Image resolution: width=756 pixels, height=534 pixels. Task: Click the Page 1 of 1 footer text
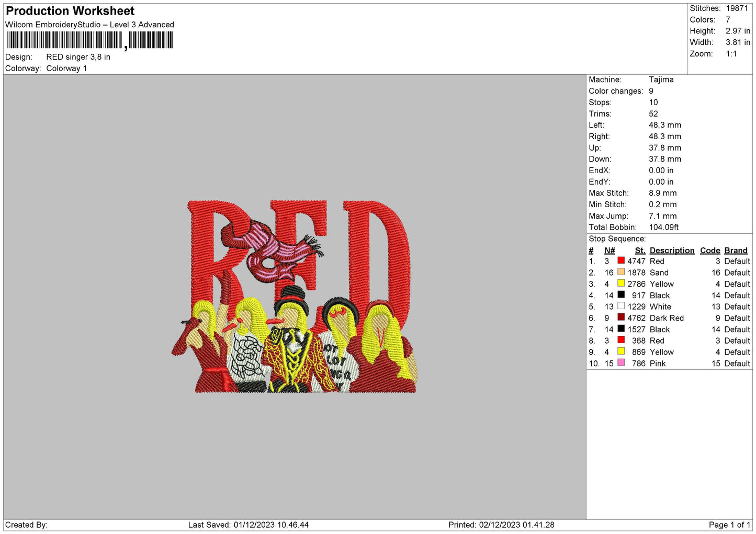729,525
